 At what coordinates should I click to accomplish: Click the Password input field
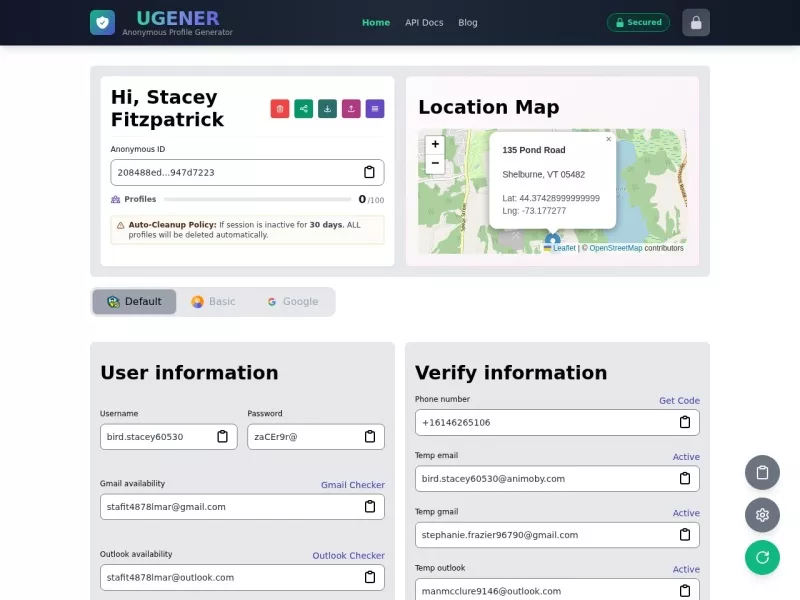(316, 437)
